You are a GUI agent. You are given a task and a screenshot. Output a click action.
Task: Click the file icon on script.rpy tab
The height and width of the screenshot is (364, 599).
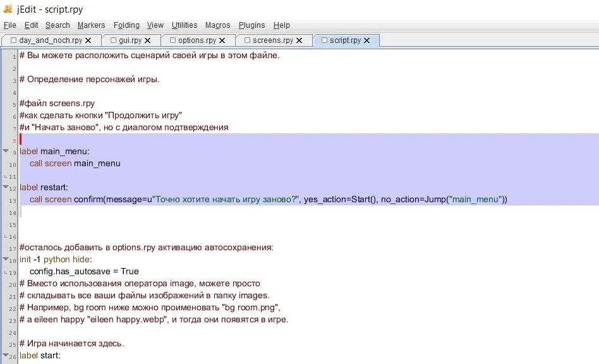(x=324, y=40)
